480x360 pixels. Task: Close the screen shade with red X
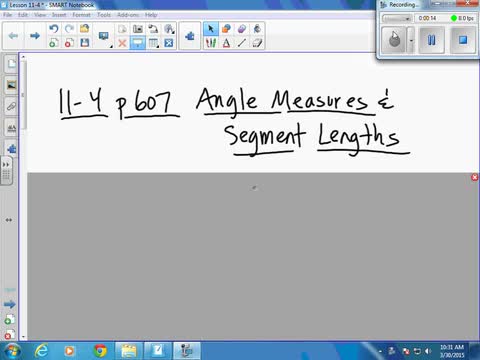click(x=475, y=177)
